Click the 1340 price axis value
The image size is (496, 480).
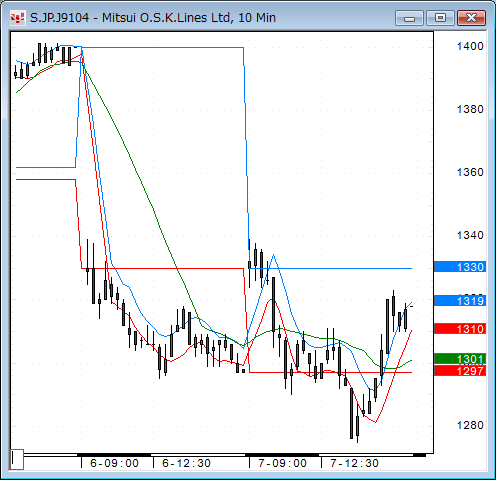click(x=470, y=235)
